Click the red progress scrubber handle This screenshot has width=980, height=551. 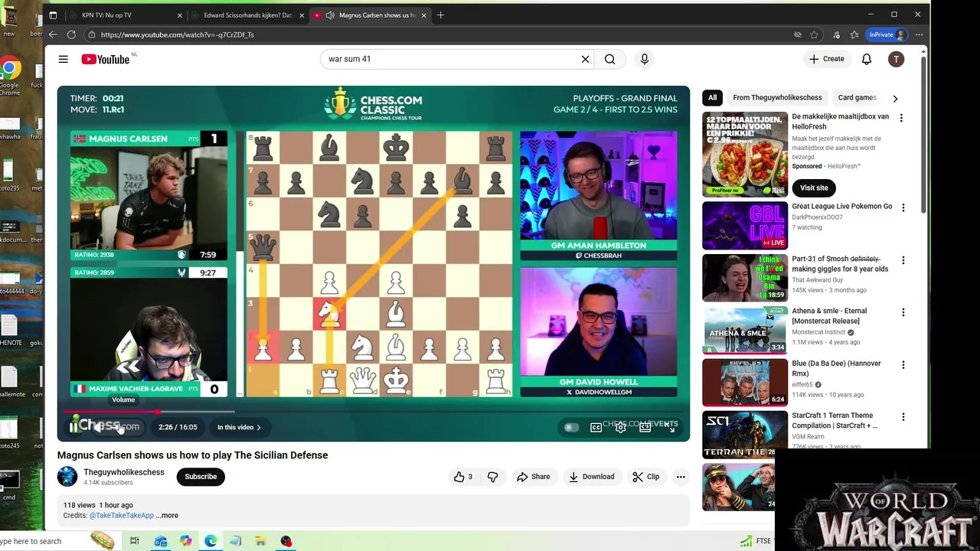[158, 412]
